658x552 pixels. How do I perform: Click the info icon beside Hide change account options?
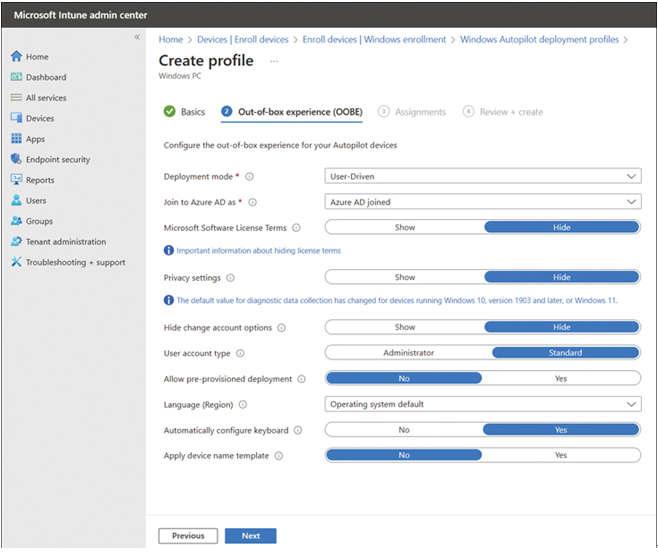coord(282,328)
